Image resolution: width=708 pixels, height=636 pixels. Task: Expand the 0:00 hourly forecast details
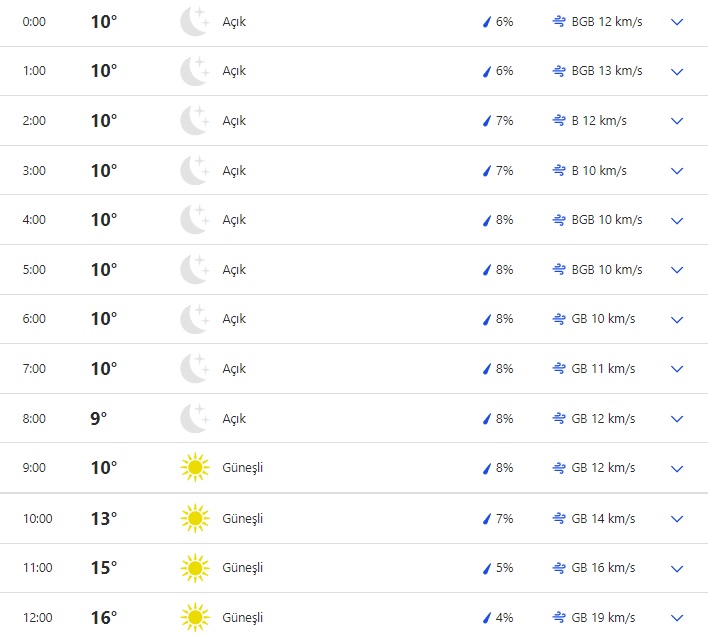[x=677, y=22]
